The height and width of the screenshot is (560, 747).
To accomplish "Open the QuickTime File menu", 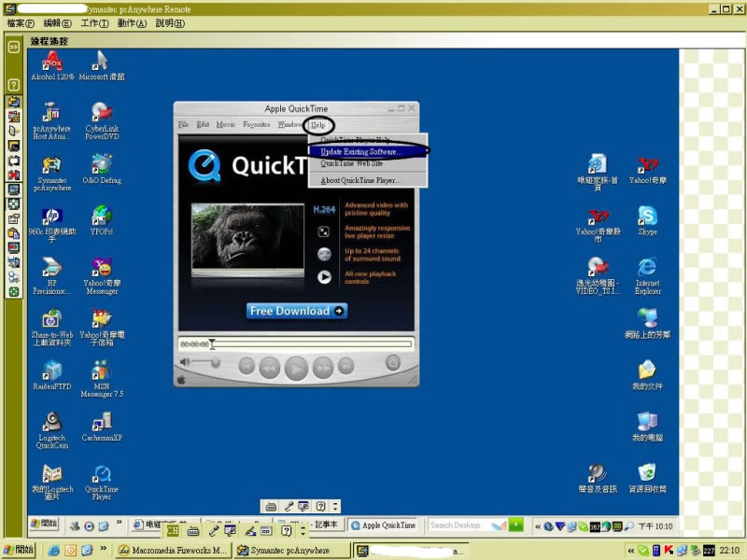I will [183, 125].
